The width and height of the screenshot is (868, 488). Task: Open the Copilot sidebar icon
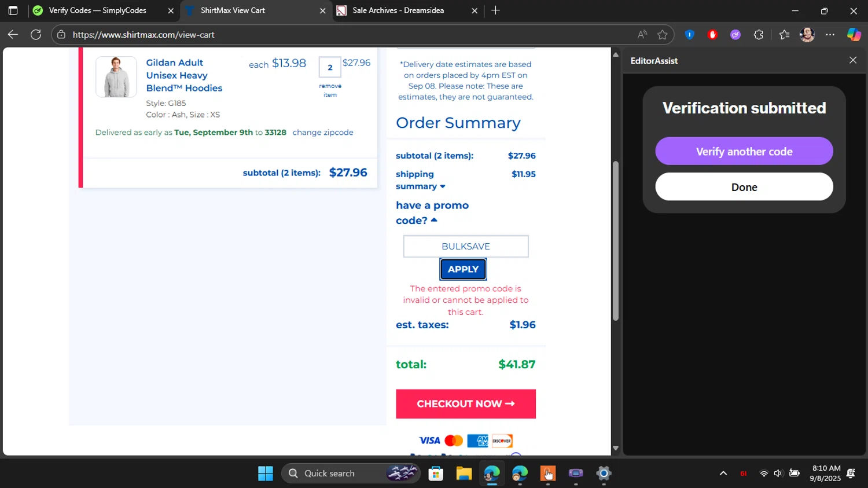click(854, 35)
